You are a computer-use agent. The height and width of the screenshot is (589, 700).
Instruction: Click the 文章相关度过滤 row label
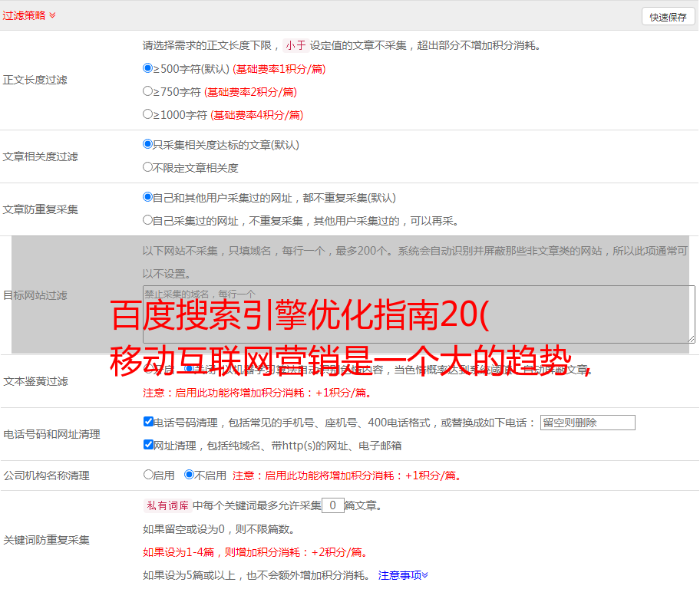40,156
